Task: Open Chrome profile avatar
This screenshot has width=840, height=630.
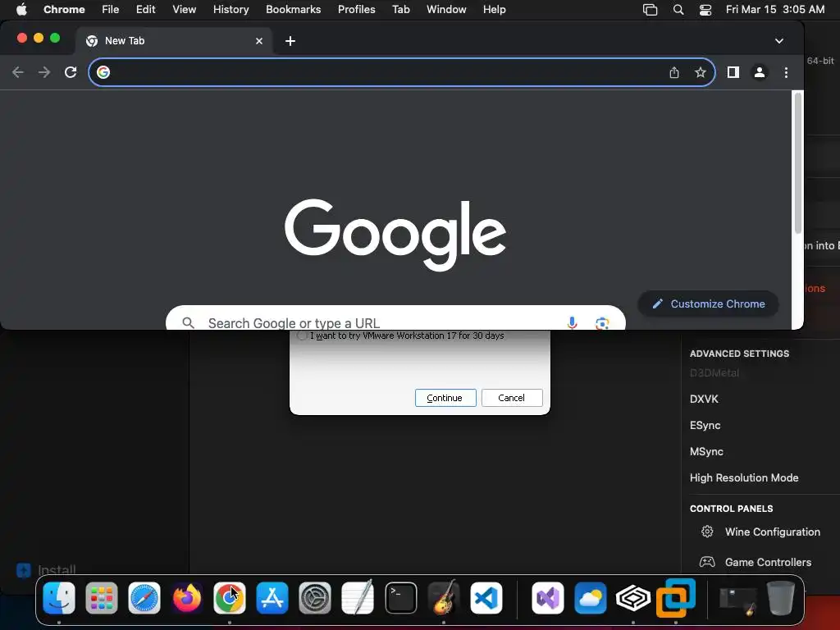Action: click(759, 72)
